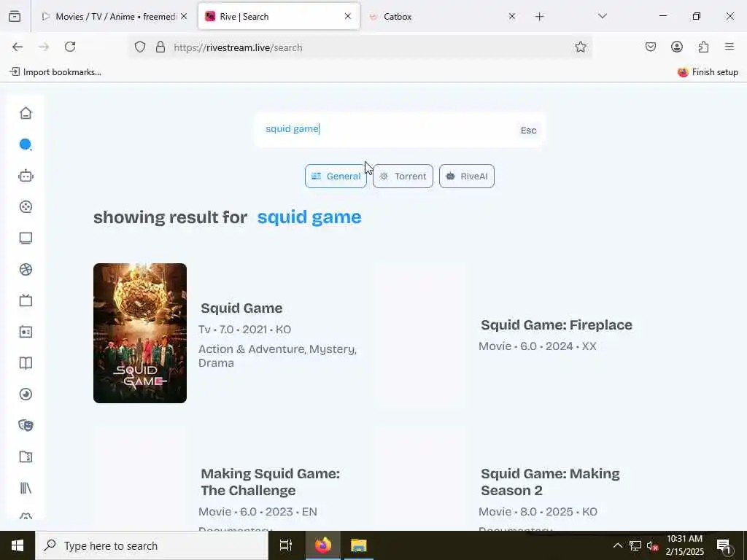Open the Squid Game poster thumbnail
The image size is (747, 560).
140,333
